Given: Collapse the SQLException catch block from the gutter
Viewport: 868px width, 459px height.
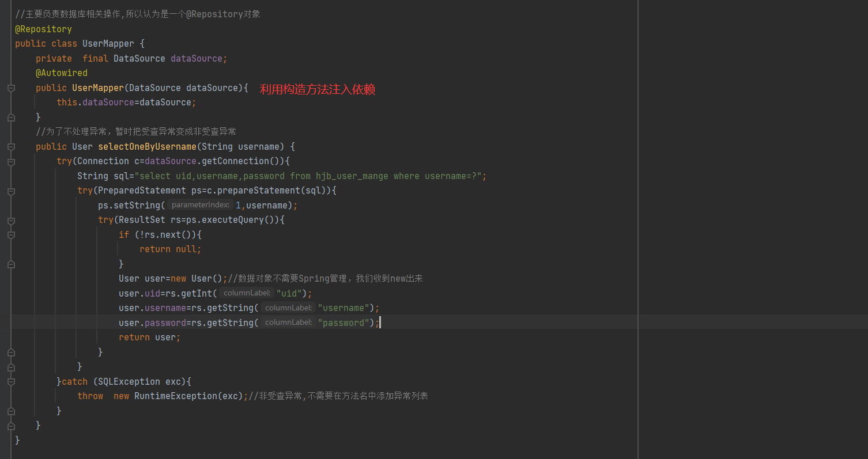Looking at the screenshot, I should 10,381.
